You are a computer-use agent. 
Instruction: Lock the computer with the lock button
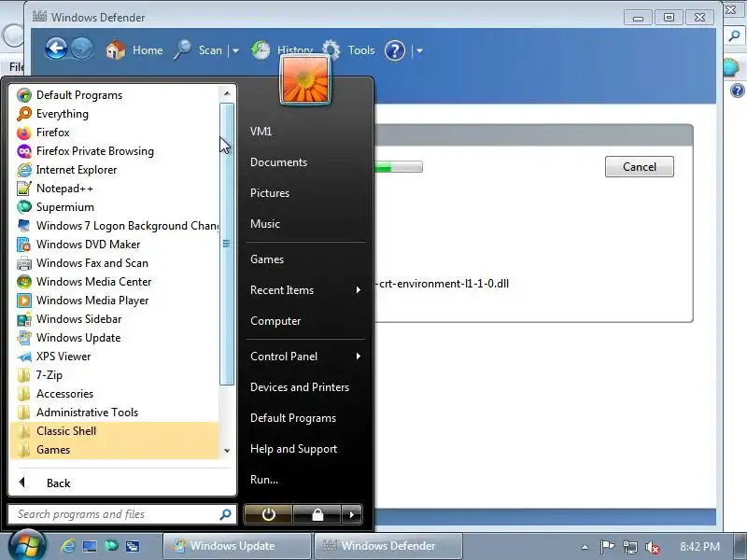click(x=317, y=514)
